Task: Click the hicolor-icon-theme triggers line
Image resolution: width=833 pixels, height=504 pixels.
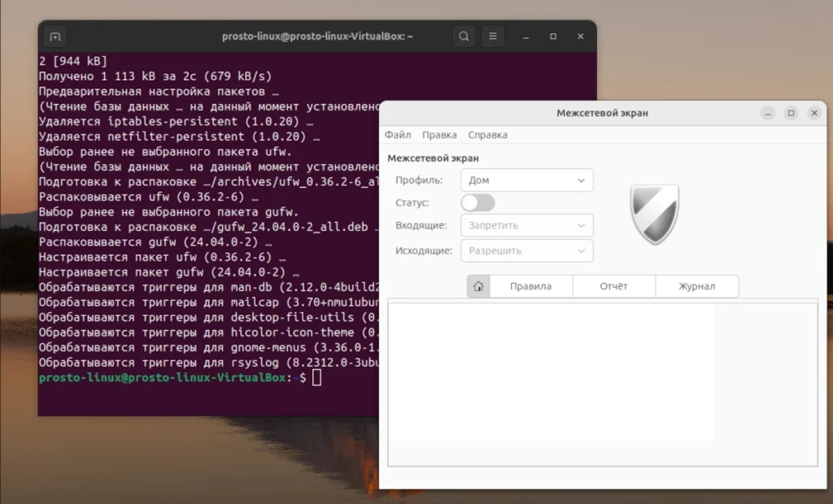Action: tap(209, 332)
